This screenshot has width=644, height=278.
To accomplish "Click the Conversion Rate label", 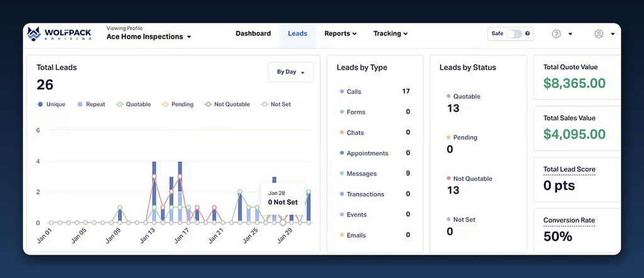I will [x=569, y=220].
